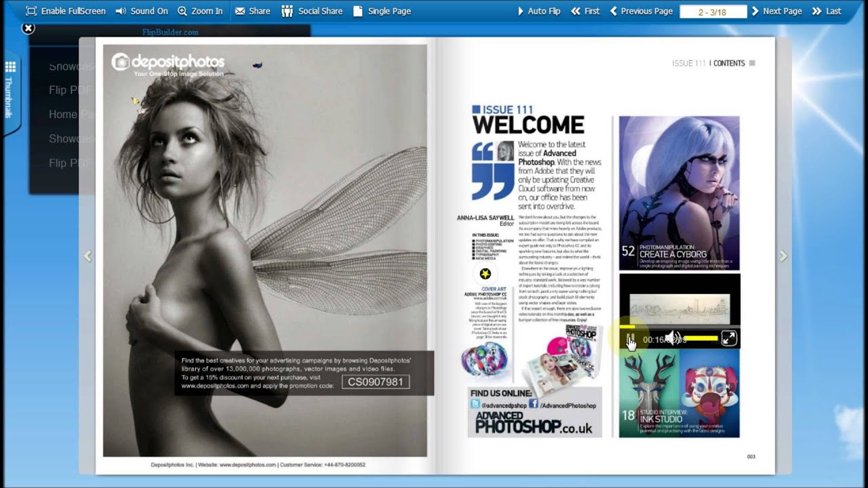The height and width of the screenshot is (488, 868).
Task: Jump to the First page
Action: pos(585,11)
